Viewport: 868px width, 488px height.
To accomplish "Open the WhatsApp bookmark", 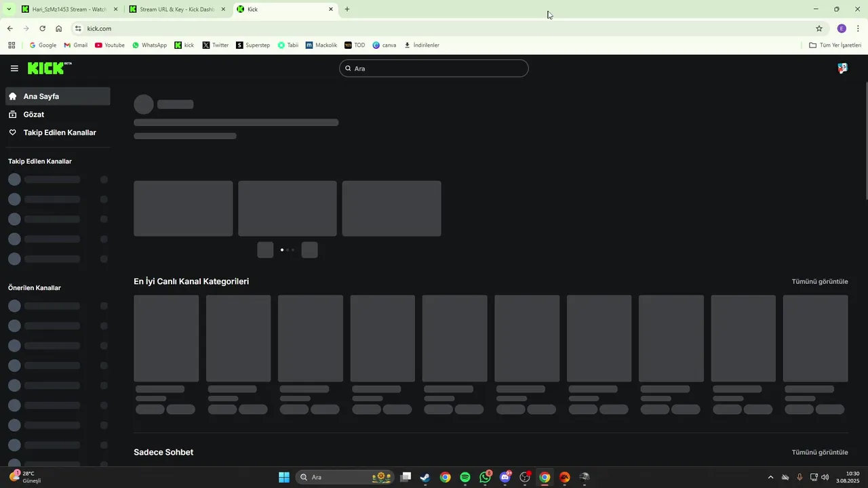I will 149,45.
